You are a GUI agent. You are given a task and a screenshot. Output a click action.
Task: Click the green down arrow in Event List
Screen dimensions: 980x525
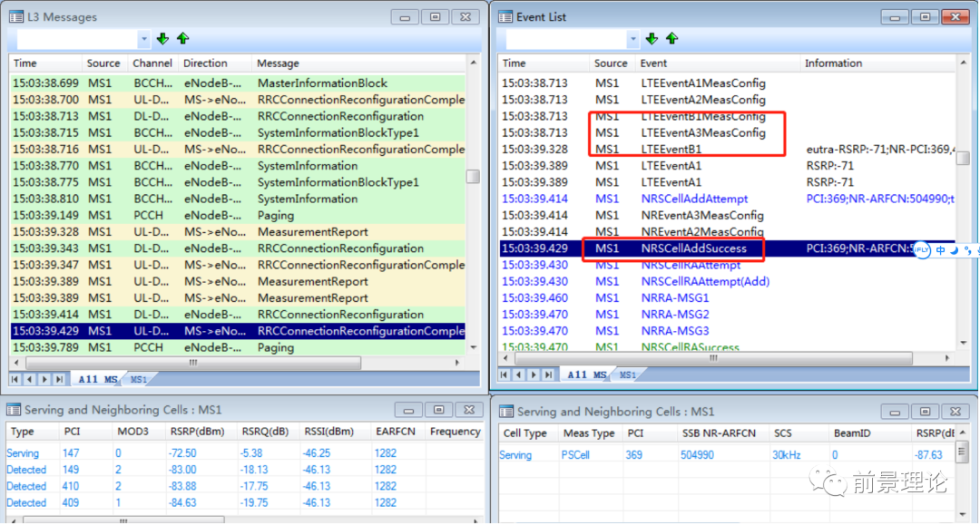coord(652,39)
